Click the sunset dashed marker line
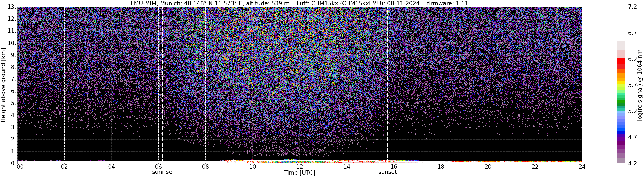The width and height of the screenshot is (644, 177). [388, 85]
